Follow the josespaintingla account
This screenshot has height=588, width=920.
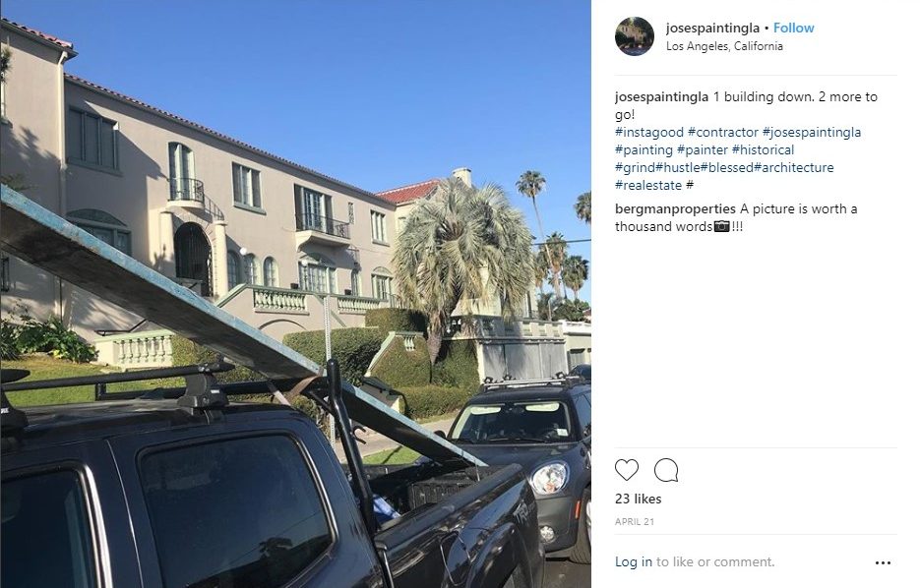point(793,28)
